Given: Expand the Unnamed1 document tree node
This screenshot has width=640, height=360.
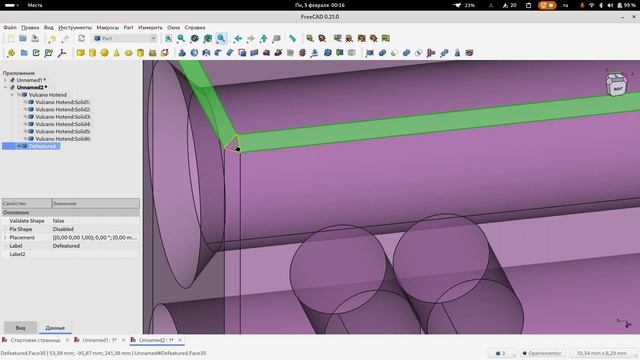Looking at the screenshot, I should coord(5,80).
